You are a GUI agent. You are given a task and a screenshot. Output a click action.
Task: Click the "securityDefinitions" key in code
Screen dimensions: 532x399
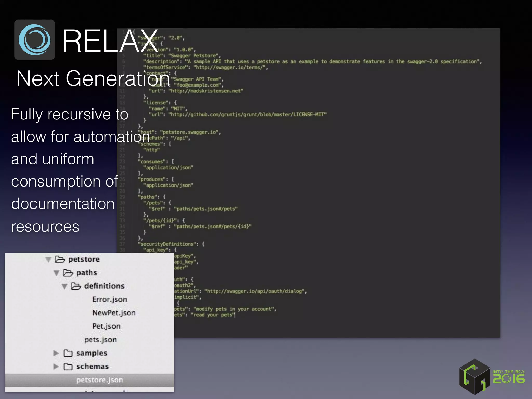tap(168, 244)
